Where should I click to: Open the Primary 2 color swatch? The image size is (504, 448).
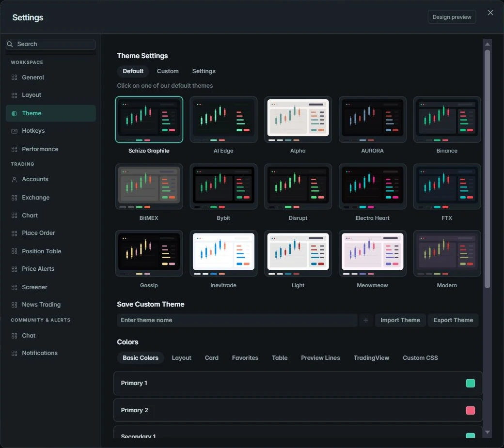[x=470, y=410]
